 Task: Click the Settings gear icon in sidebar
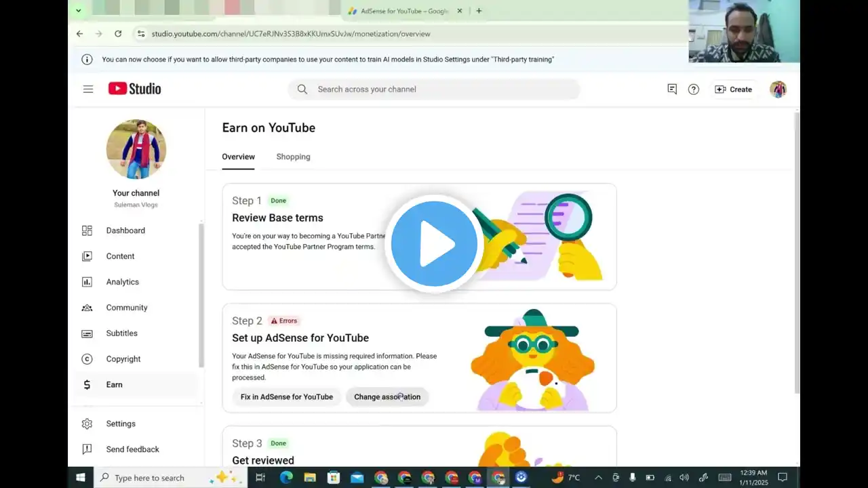[87, 424]
